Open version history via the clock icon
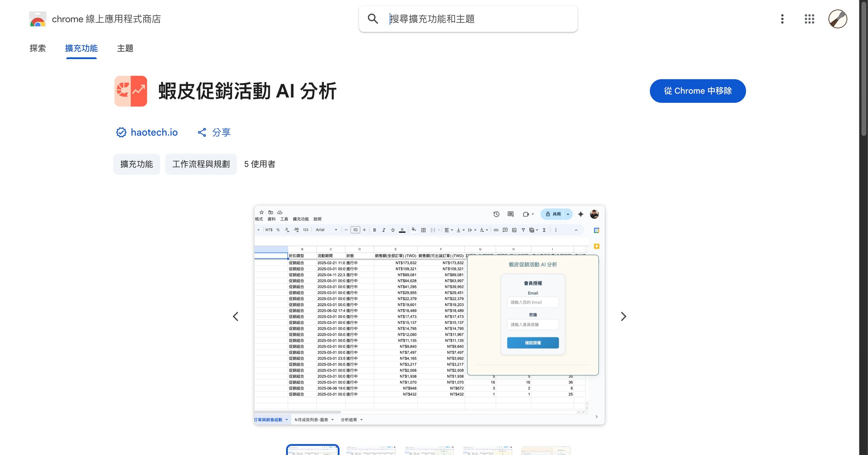868x455 pixels. coord(496,214)
